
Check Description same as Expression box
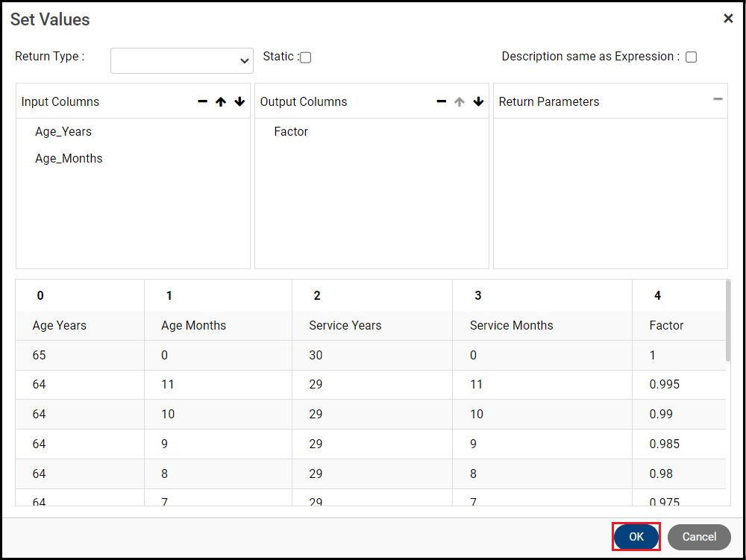click(691, 57)
